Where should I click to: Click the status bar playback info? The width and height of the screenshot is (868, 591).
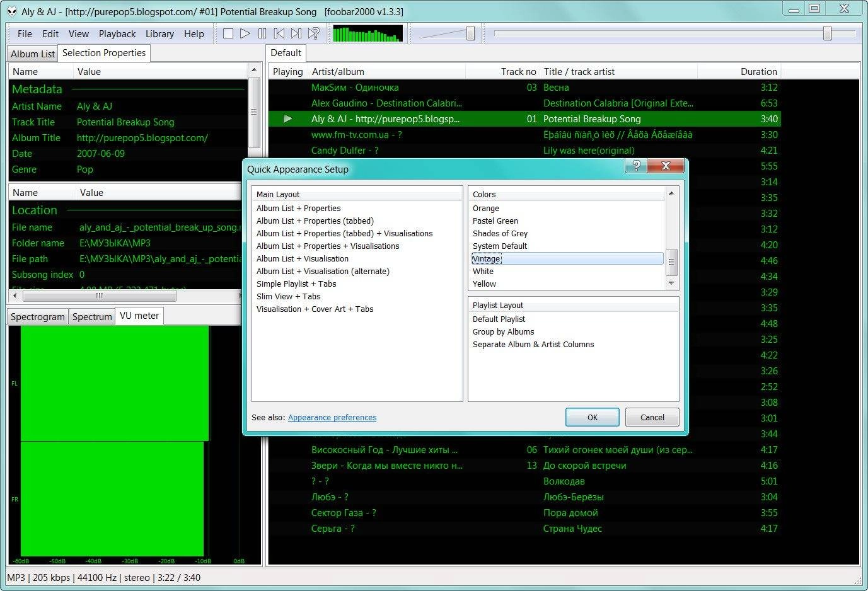pyautogui.click(x=104, y=578)
